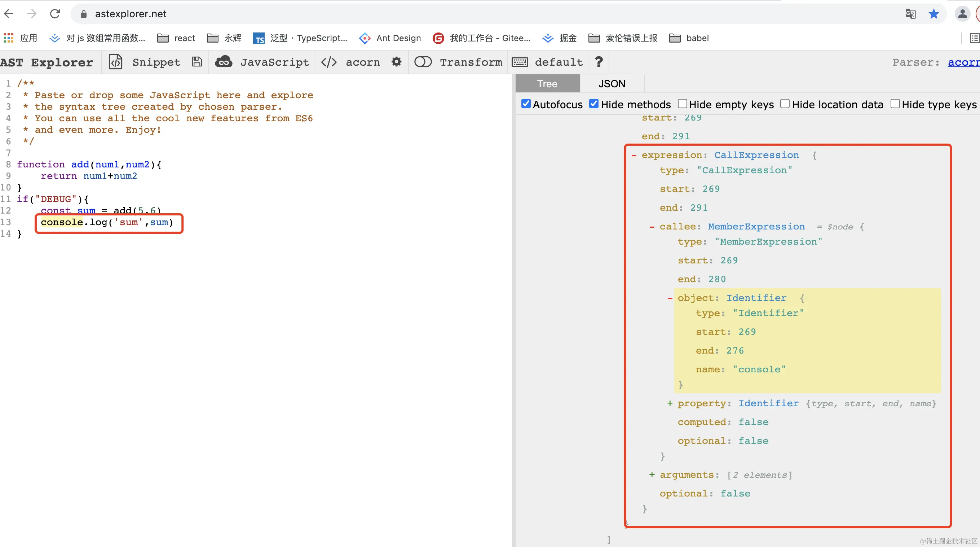Switch to the JSON tab
980x547 pixels.
coord(612,84)
